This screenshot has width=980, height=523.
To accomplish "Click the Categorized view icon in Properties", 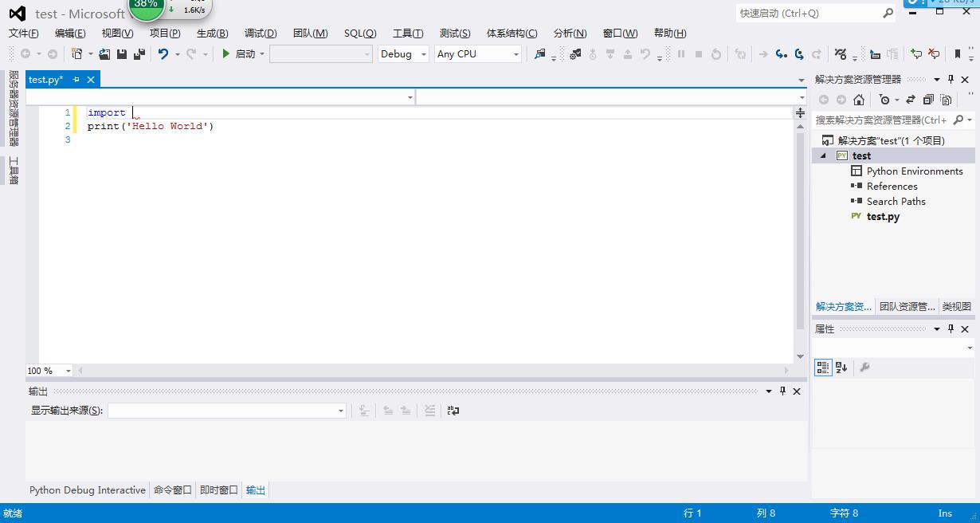I will (823, 368).
